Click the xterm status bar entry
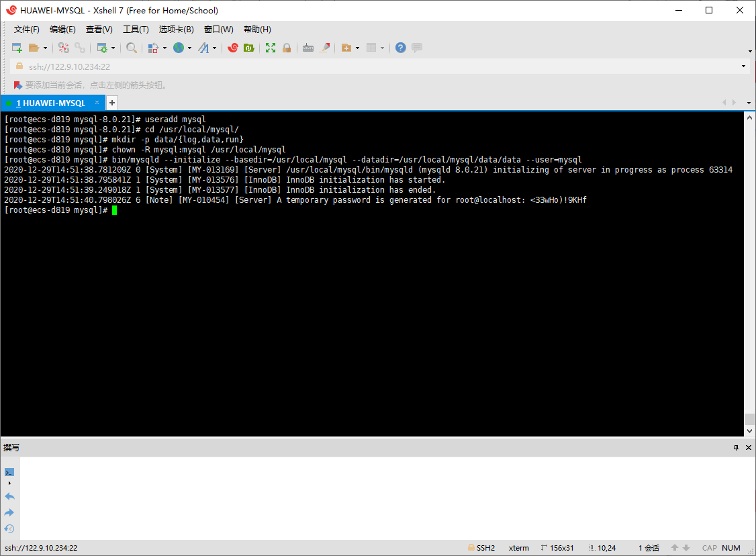This screenshot has width=756, height=556. [x=519, y=548]
